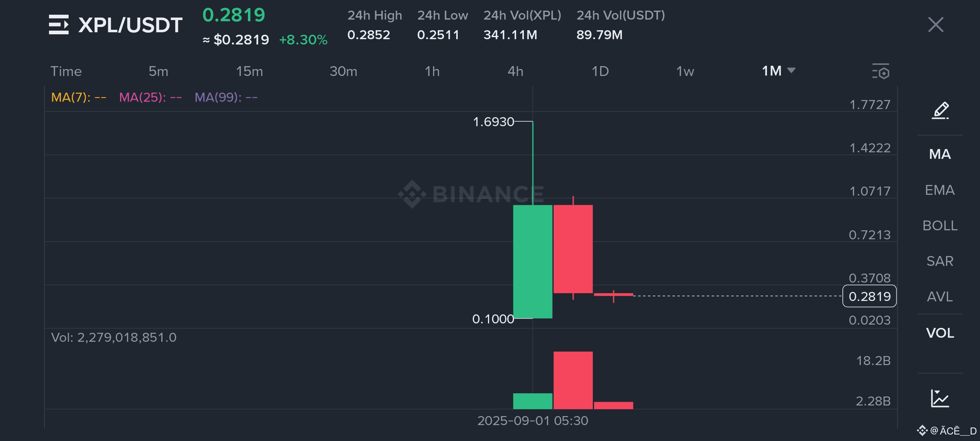The image size is (980, 441).
Task: Close the XPL/USDT chart view
Action: tap(935, 24)
